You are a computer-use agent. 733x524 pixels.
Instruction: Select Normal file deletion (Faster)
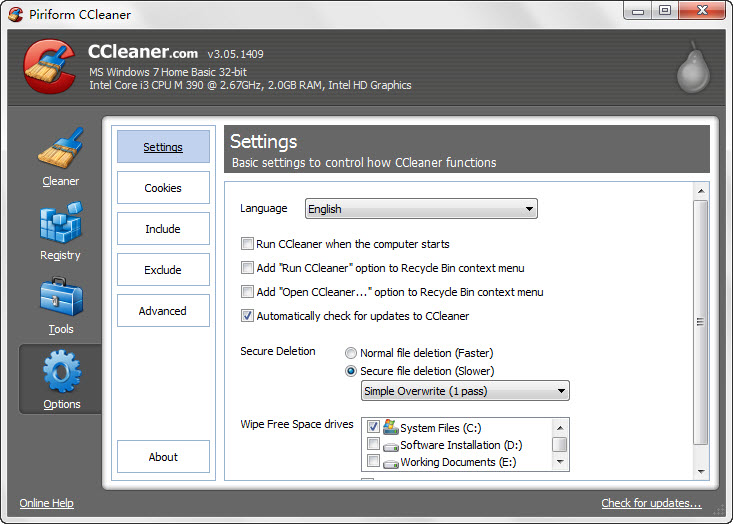point(351,353)
